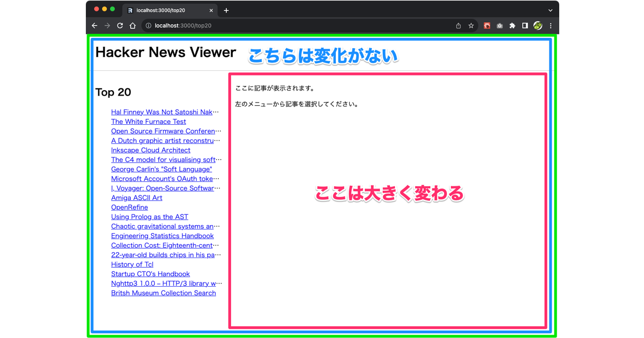644x338 pixels.
Task: Open the OpenRefine article
Action: pyautogui.click(x=129, y=207)
